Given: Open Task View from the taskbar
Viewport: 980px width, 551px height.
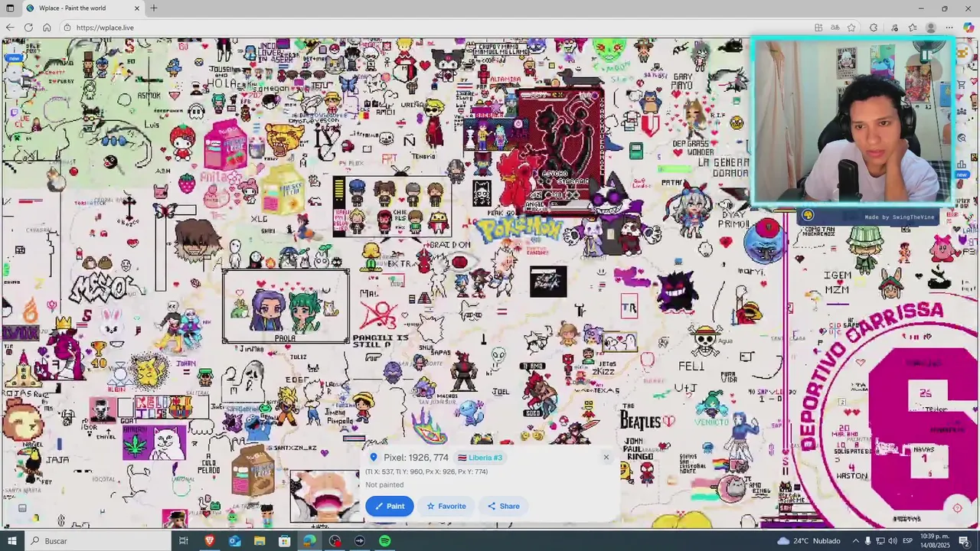Looking at the screenshot, I should (x=184, y=541).
